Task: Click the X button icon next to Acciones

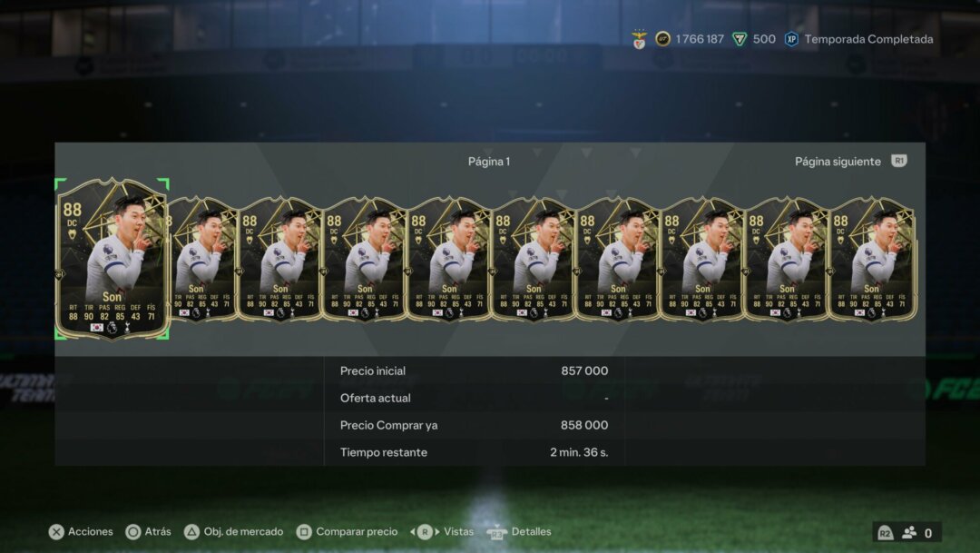Action: pyautogui.click(x=56, y=532)
